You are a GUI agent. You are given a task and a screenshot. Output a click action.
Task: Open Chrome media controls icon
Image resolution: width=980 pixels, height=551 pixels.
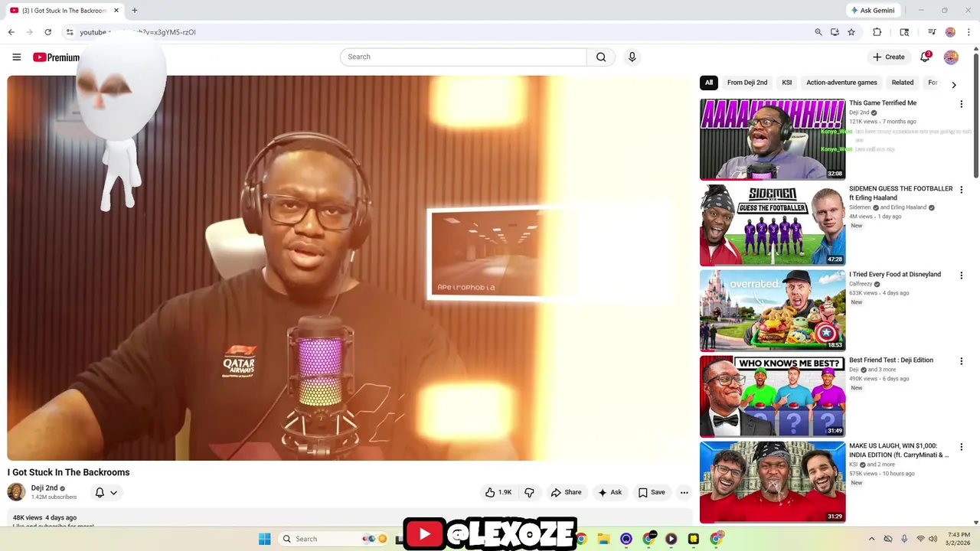coord(932,32)
